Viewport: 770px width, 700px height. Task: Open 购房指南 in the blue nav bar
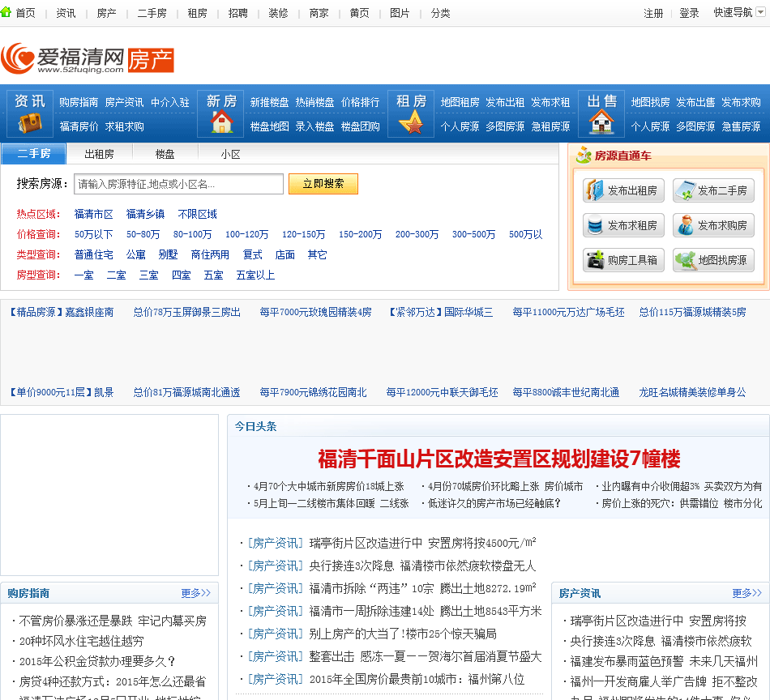click(79, 102)
